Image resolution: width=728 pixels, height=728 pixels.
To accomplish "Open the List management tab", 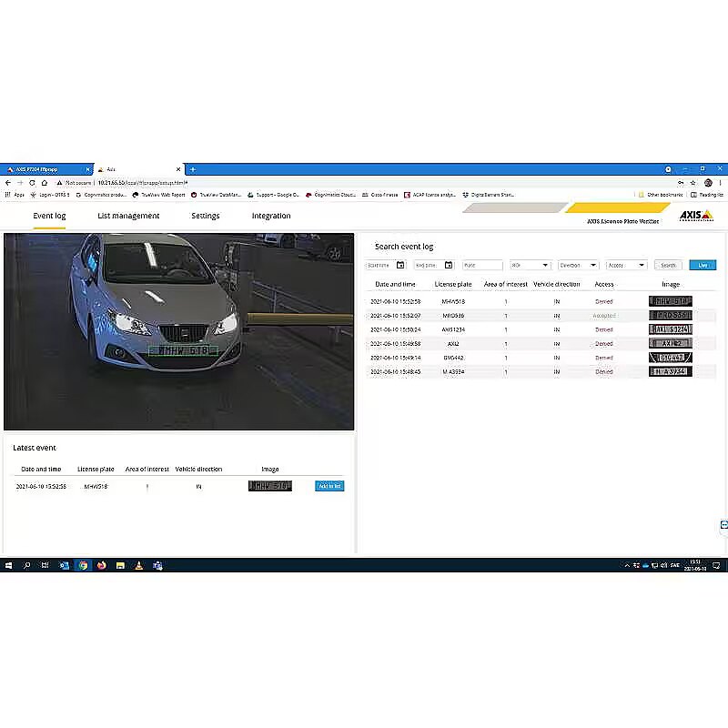I will point(128,216).
